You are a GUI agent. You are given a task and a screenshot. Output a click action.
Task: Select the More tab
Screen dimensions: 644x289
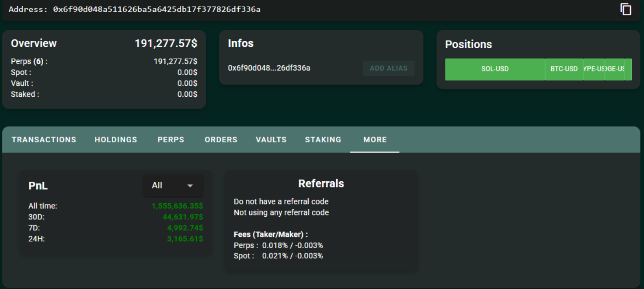[x=375, y=140]
